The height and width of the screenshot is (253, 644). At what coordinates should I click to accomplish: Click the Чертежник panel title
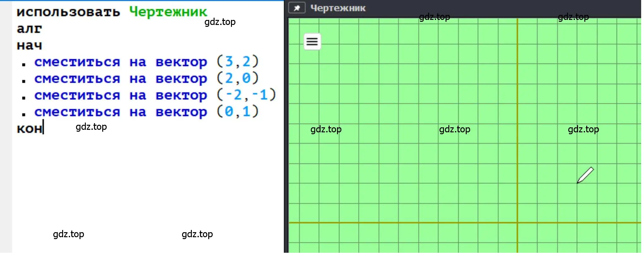click(x=338, y=8)
